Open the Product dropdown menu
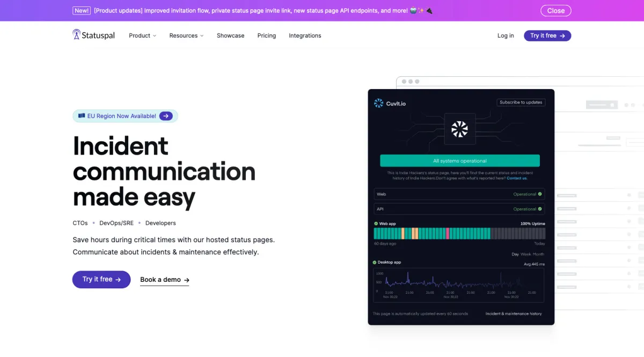Image resolution: width=644 pixels, height=357 pixels. point(142,35)
